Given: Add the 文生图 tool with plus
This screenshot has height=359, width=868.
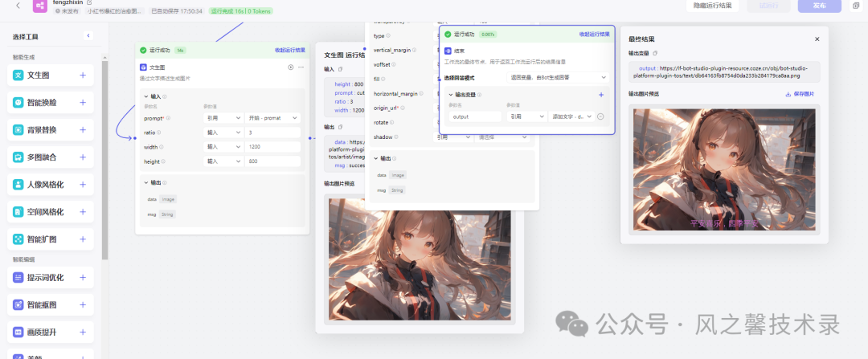Looking at the screenshot, I should (83, 75).
